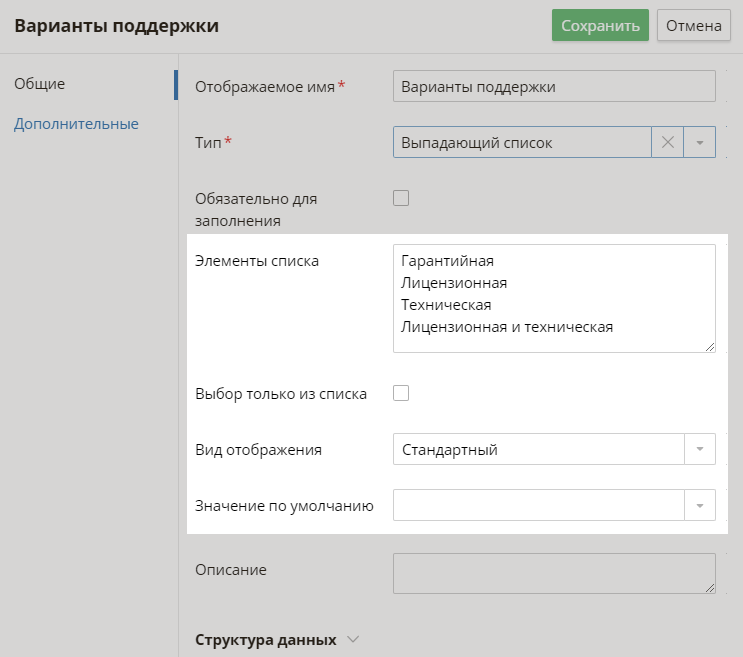743x657 pixels.
Task: Click the Варианты поддержки dialog title
Action: 117,26
